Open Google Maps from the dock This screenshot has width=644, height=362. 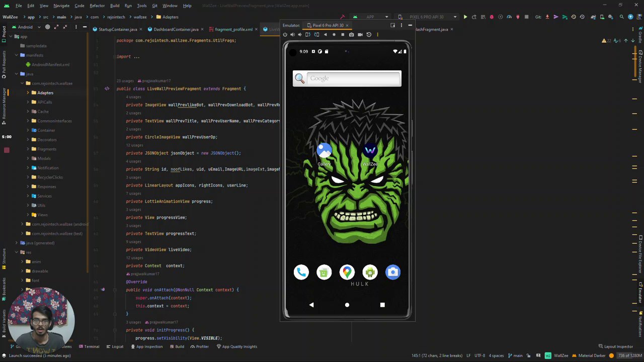(x=347, y=273)
